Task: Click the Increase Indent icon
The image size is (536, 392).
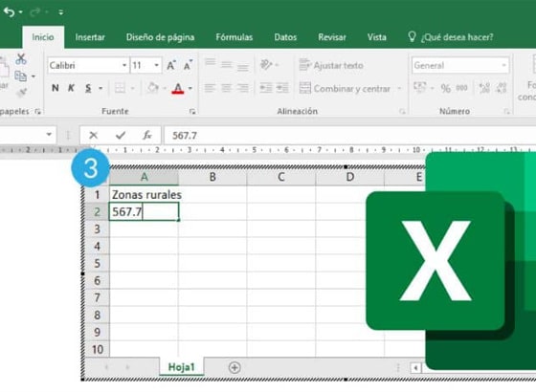Action: pyautogui.click(x=282, y=88)
